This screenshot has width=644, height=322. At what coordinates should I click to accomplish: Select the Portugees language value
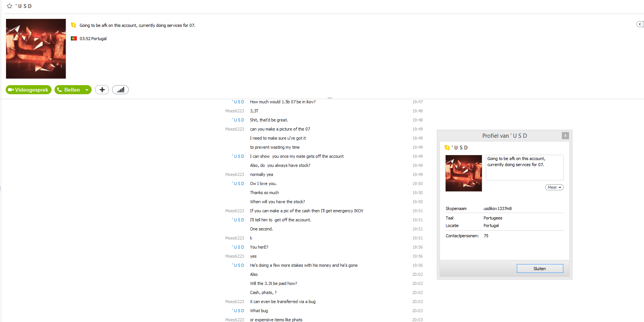pyautogui.click(x=493, y=218)
